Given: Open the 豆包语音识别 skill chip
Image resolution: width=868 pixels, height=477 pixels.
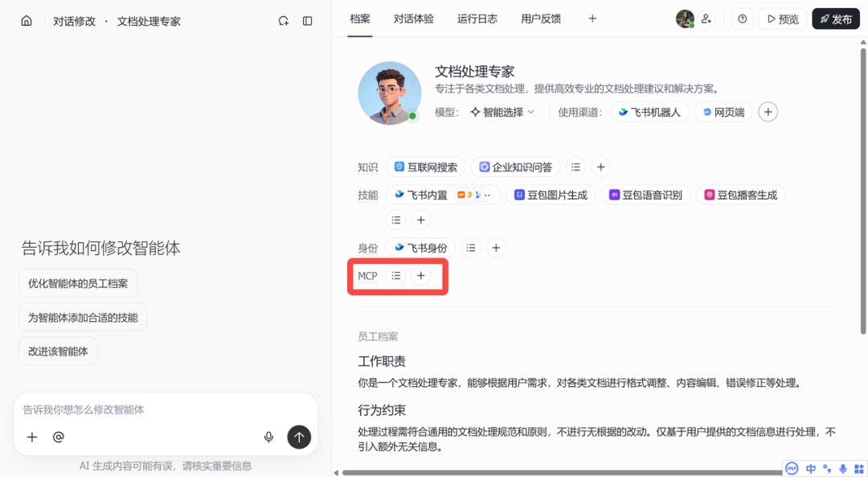Looking at the screenshot, I should pos(645,195).
